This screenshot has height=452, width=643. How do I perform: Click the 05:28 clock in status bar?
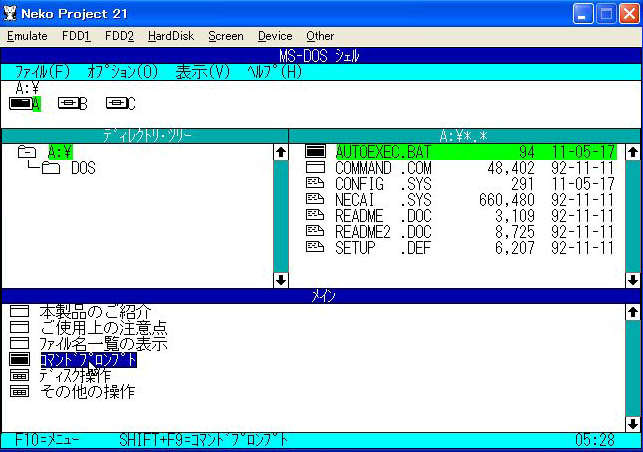pos(595,440)
